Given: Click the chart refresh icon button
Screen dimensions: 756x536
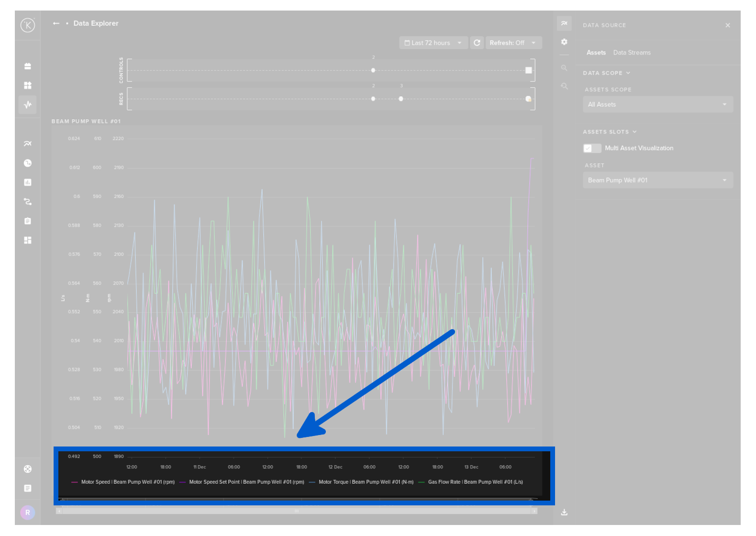Looking at the screenshot, I should click(477, 43).
